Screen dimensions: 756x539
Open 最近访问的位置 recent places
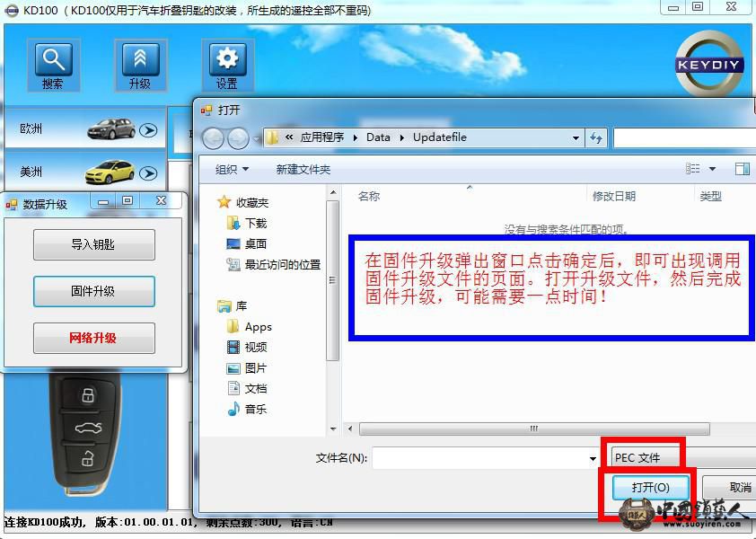tap(273, 264)
